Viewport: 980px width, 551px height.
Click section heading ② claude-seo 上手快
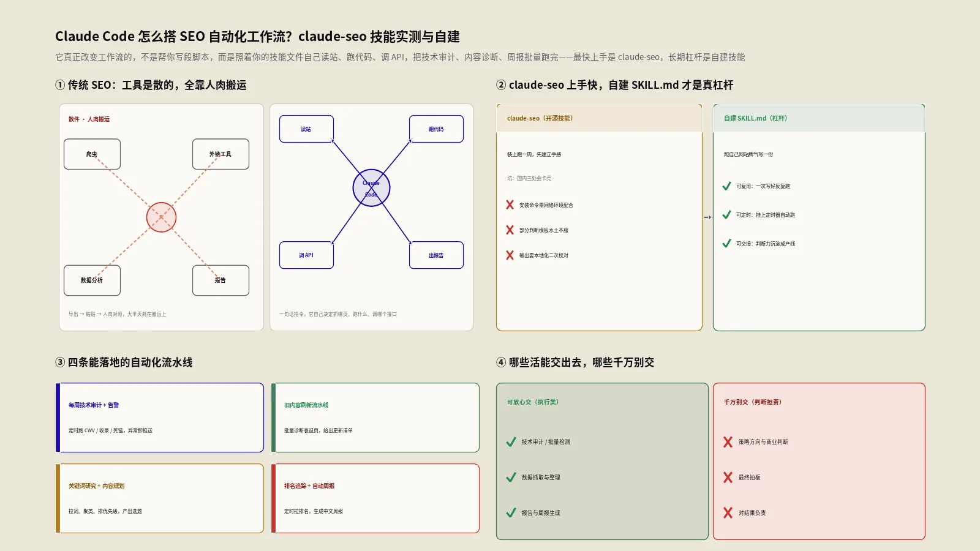click(x=614, y=85)
